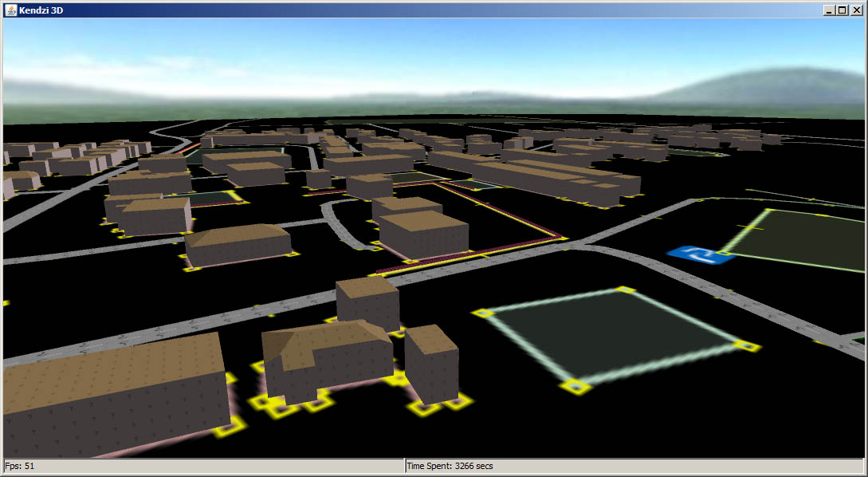The image size is (868, 477).
Task: Click the Java icon in the title bar
Action: [10, 10]
